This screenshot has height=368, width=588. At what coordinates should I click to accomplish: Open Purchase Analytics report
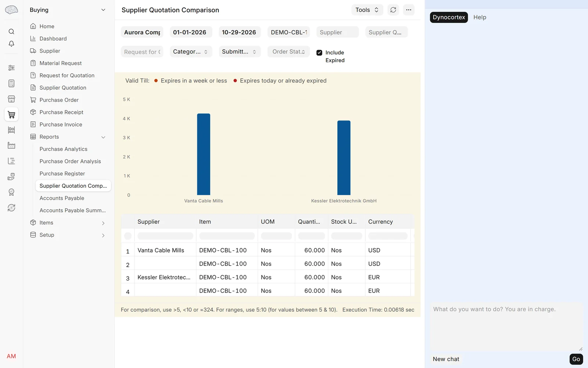tap(63, 149)
